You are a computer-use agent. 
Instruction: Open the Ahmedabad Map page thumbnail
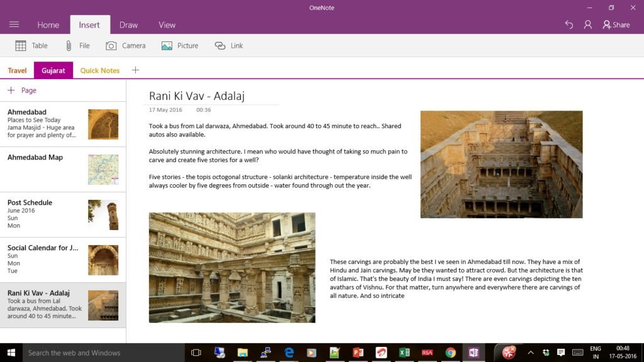coord(104,170)
